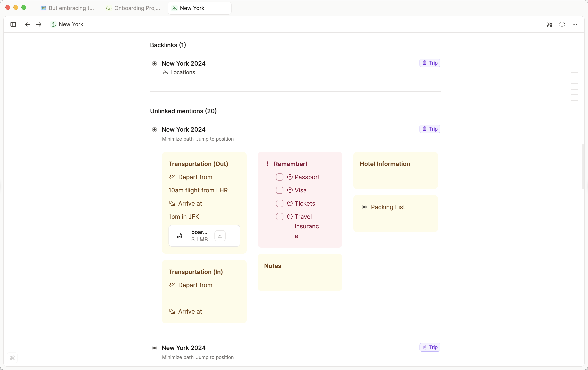Click the command shortcut icon at bottom left

(12, 358)
